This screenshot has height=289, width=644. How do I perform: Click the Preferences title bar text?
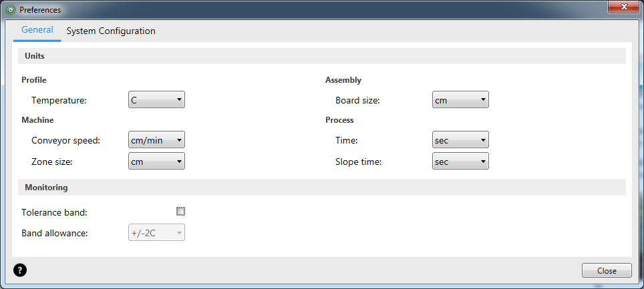(40, 10)
